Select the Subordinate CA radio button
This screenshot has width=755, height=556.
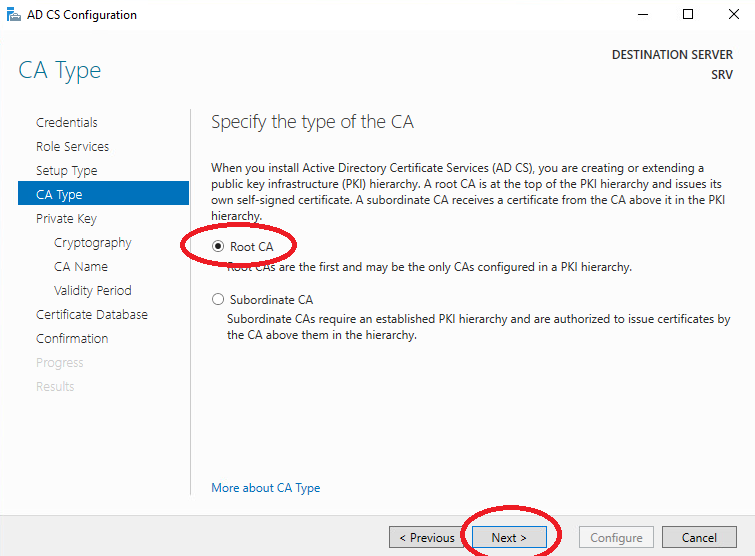point(218,299)
